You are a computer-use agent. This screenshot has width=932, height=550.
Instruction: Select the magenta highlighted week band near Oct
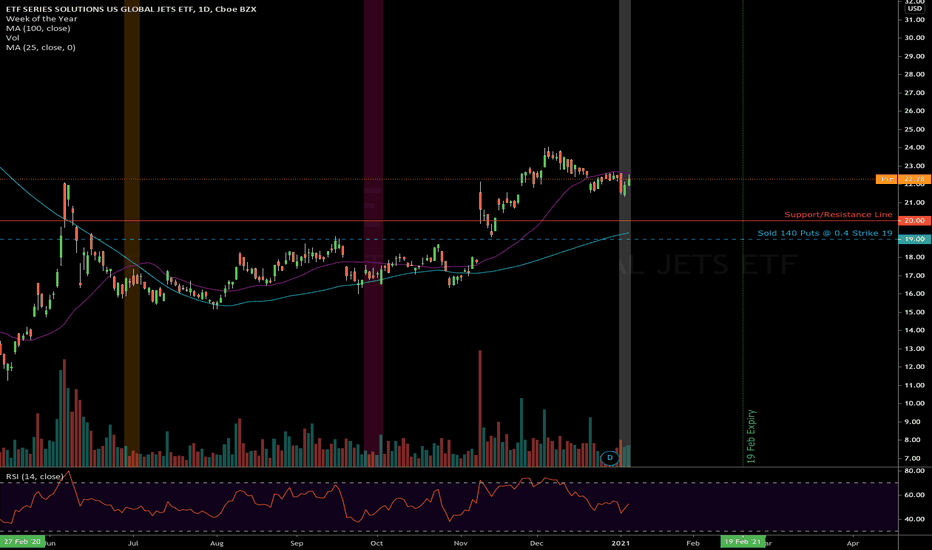[x=374, y=233]
